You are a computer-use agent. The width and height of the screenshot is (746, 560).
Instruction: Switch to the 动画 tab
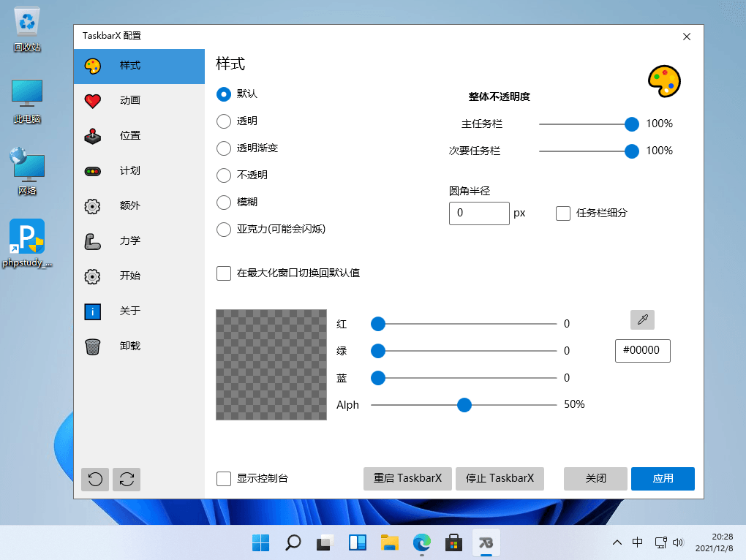[139, 101]
